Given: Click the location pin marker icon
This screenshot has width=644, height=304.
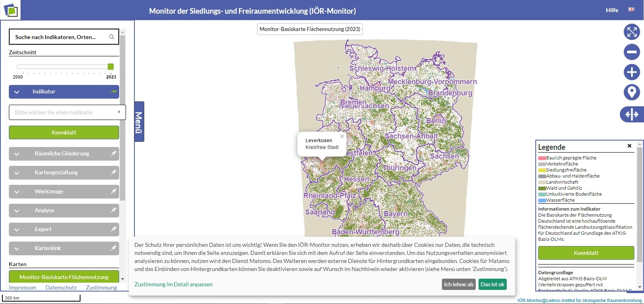Looking at the screenshot, I should [x=632, y=92].
